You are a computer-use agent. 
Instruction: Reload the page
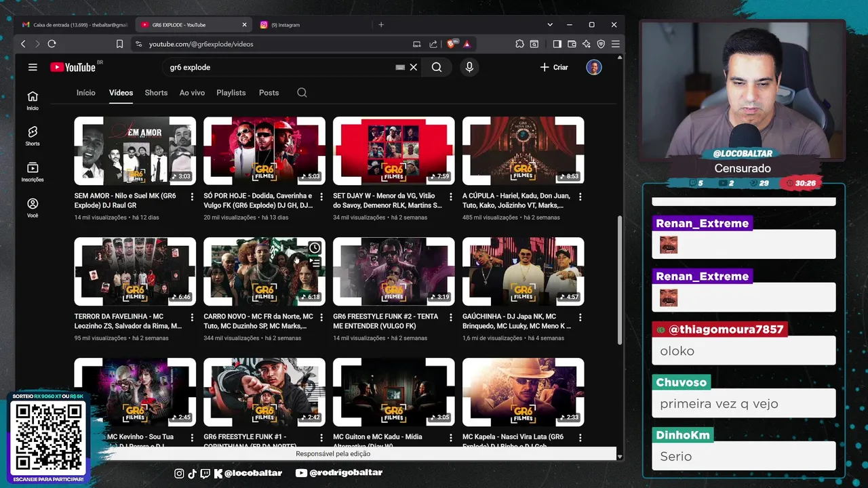tap(52, 44)
